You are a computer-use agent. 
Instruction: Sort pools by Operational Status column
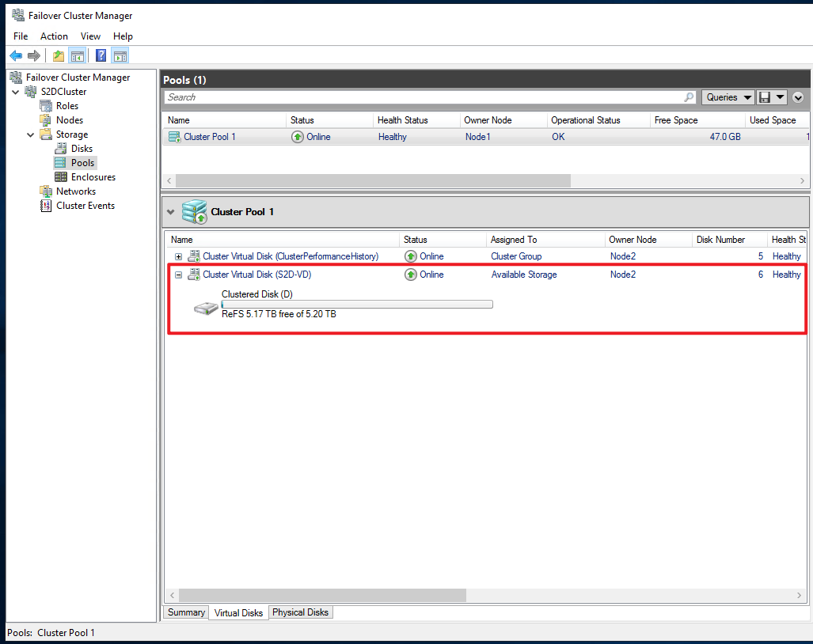[x=598, y=120]
